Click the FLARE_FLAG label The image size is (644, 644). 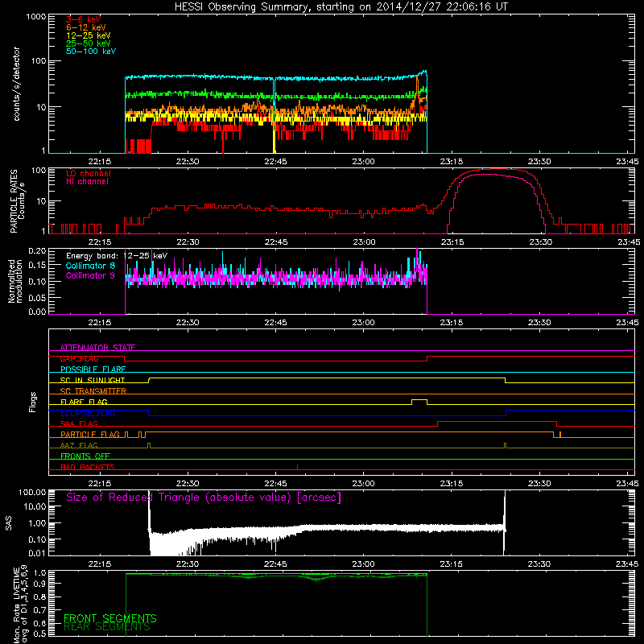(x=84, y=402)
